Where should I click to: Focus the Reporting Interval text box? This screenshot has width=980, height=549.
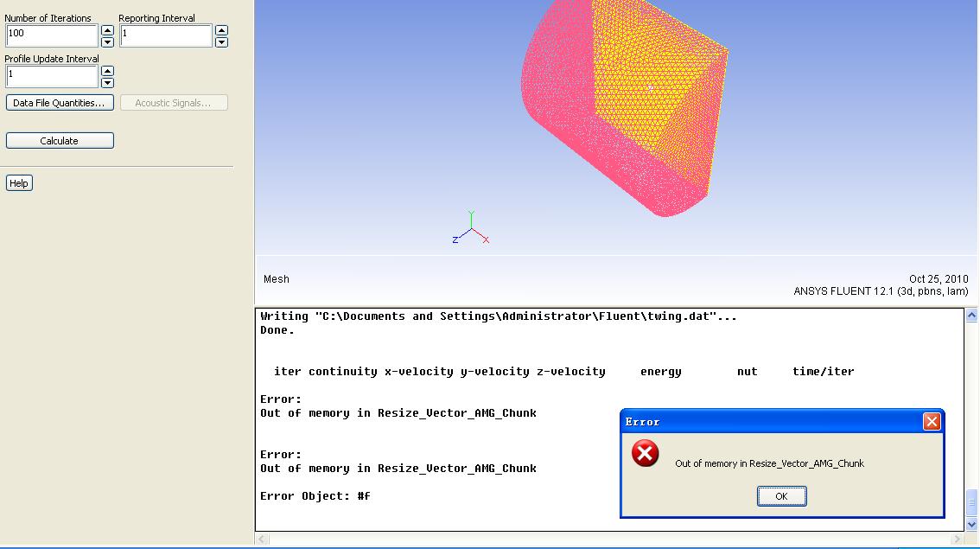point(165,35)
